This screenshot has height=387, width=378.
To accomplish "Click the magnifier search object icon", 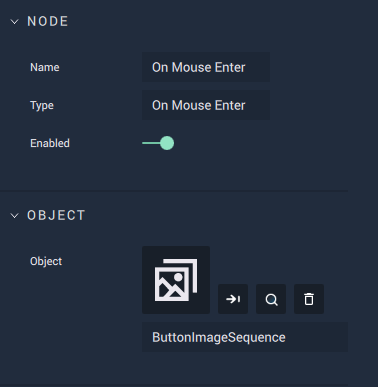I will 271,299.
